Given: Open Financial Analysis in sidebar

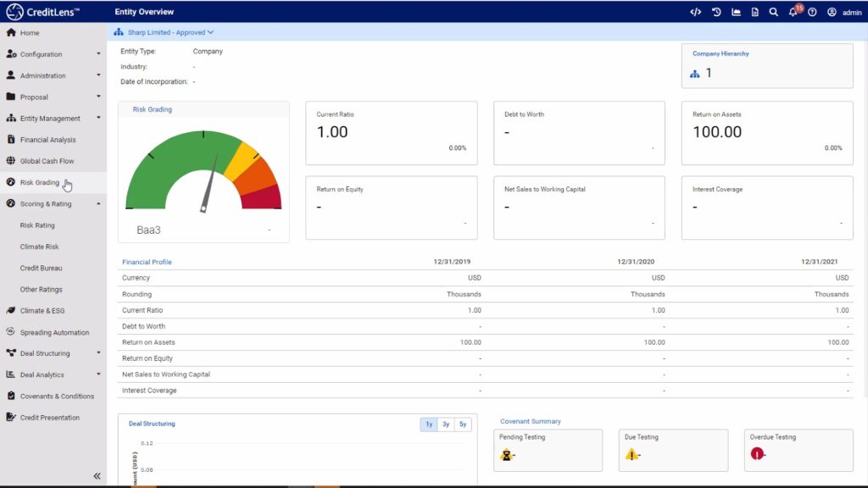Looking at the screenshot, I should click(47, 140).
